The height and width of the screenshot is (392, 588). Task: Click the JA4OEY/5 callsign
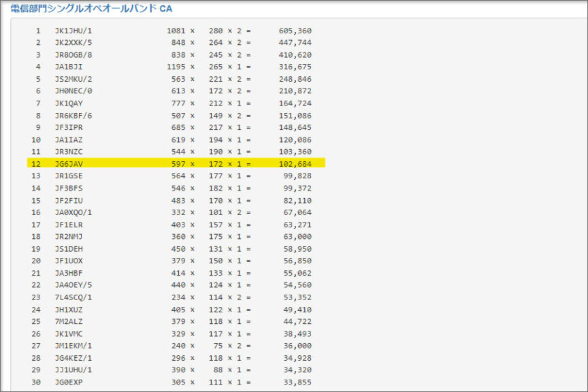pyautogui.click(x=73, y=285)
